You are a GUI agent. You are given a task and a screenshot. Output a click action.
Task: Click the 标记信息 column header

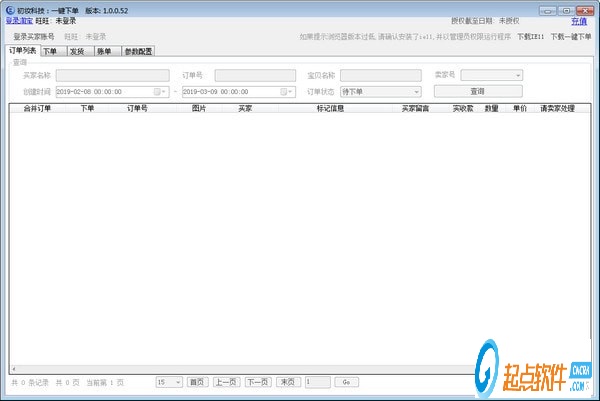click(x=330, y=109)
